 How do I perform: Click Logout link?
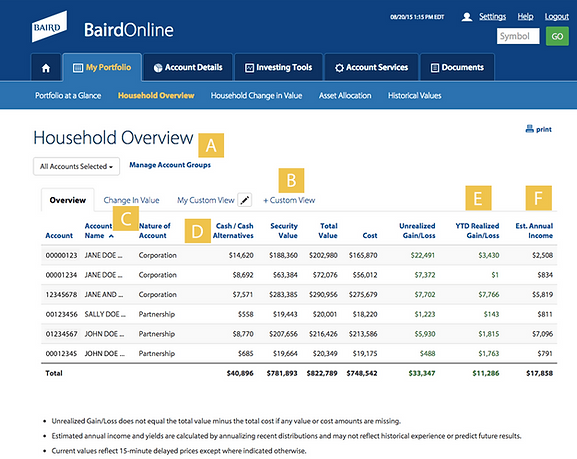(557, 17)
